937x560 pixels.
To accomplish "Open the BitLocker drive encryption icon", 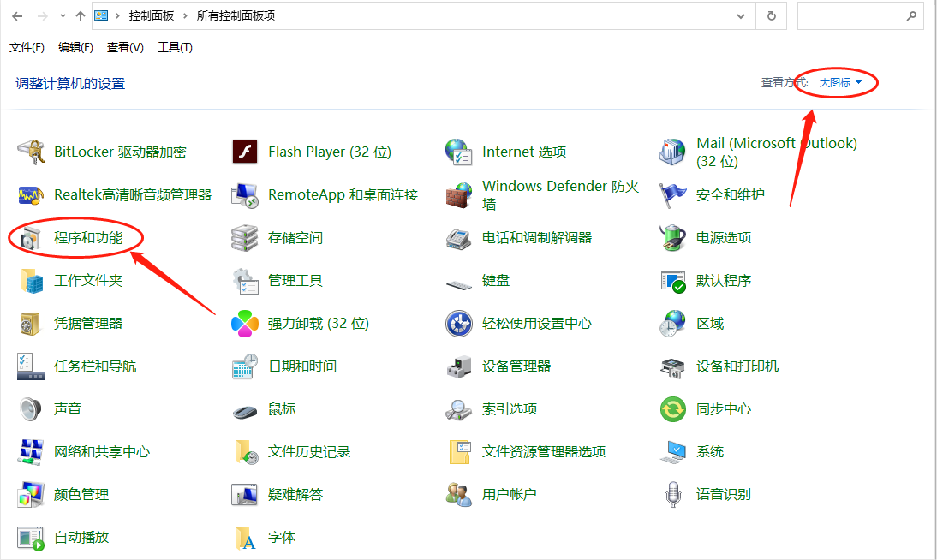I will pyautogui.click(x=31, y=152).
